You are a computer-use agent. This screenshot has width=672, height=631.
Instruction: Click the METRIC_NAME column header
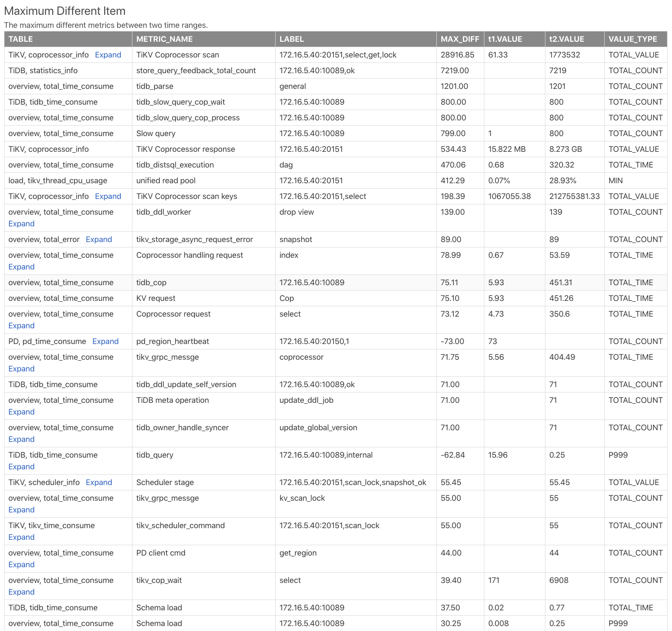[164, 39]
